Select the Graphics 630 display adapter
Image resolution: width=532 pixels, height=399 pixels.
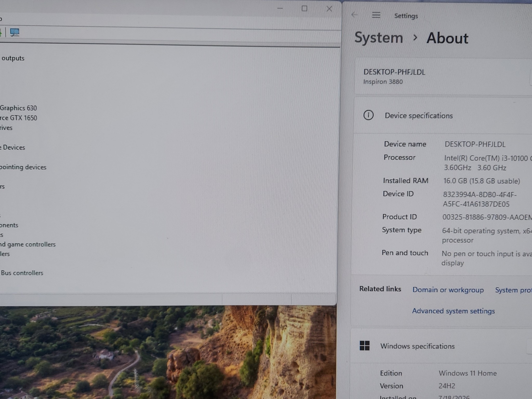tap(18, 108)
